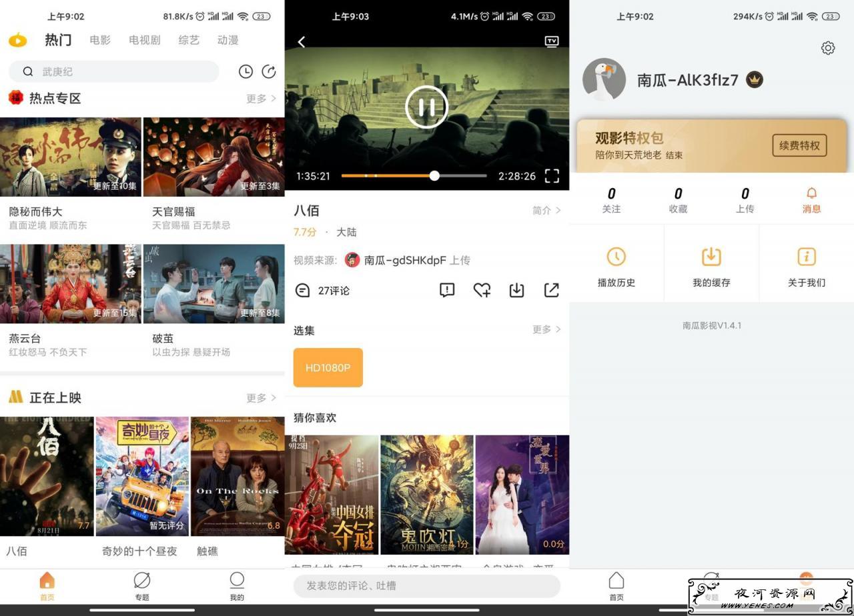
Task: Switch to 电视剧 tab
Action: click(x=145, y=40)
